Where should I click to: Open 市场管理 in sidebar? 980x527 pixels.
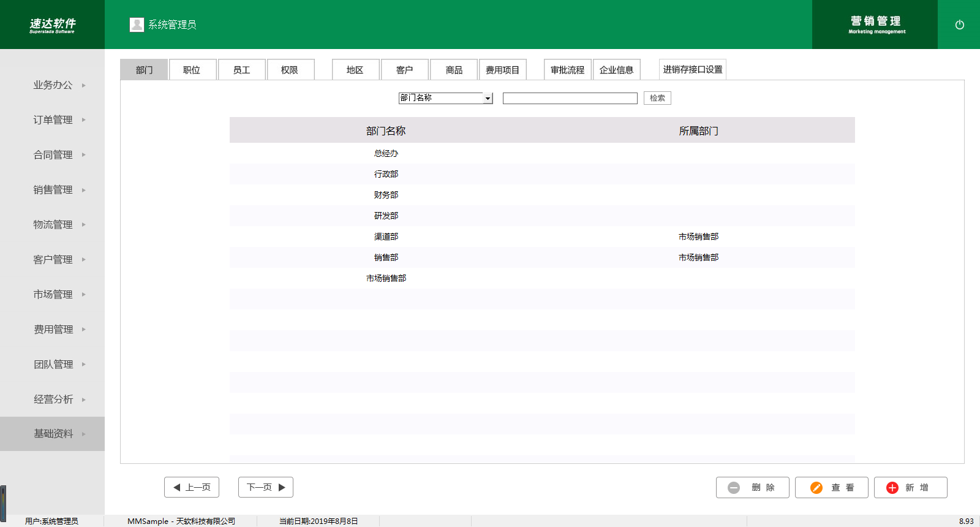(x=53, y=295)
